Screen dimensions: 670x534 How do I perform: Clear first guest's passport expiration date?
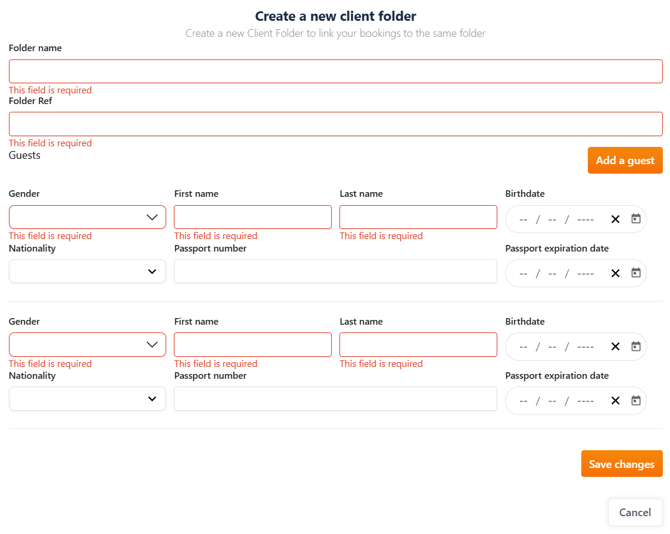615,273
